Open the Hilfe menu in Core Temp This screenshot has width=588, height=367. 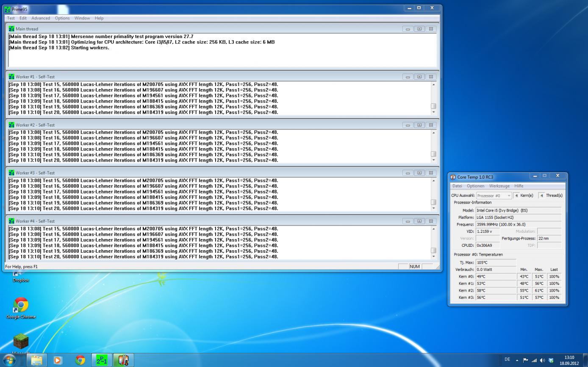point(519,186)
